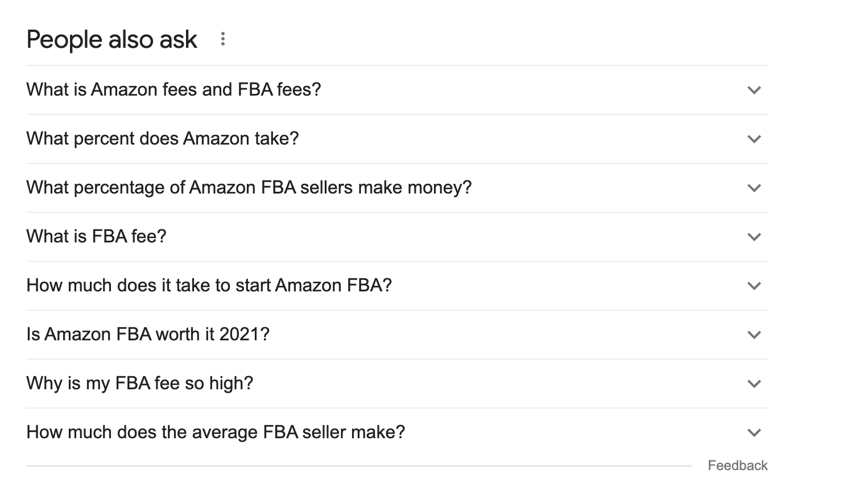Open 'How much does it take to start Amazon FBA?'

(x=209, y=285)
